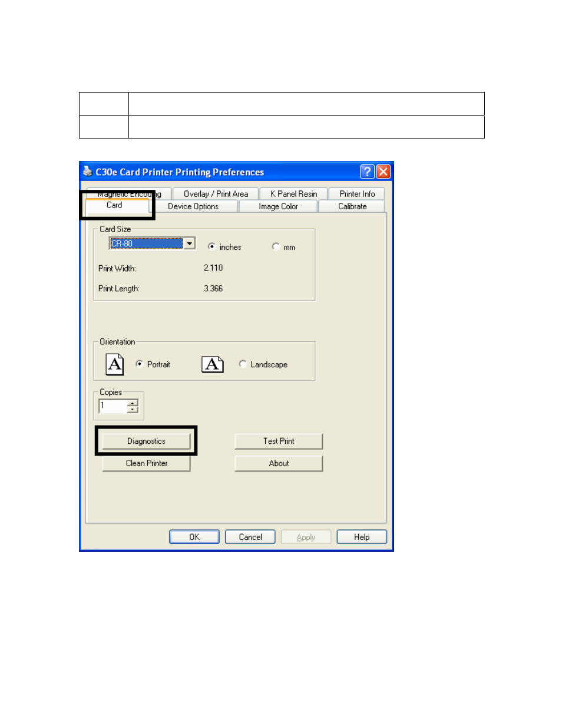The height and width of the screenshot is (728, 562).
Task: Click the Landscape page icon
Action: [x=213, y=364]
